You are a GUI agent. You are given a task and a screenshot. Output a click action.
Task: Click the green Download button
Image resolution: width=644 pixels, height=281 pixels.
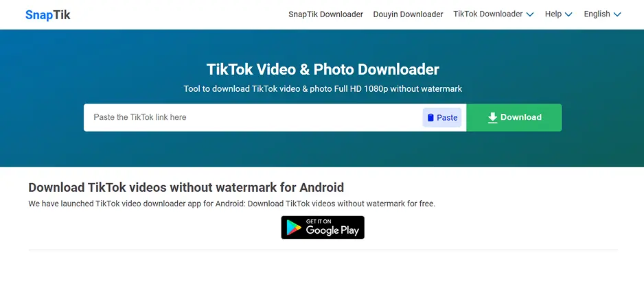click(x=514, y=118)
